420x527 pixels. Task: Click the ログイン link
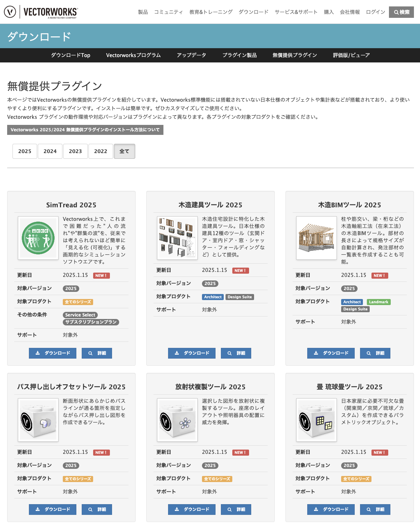(x=375, y=12)
